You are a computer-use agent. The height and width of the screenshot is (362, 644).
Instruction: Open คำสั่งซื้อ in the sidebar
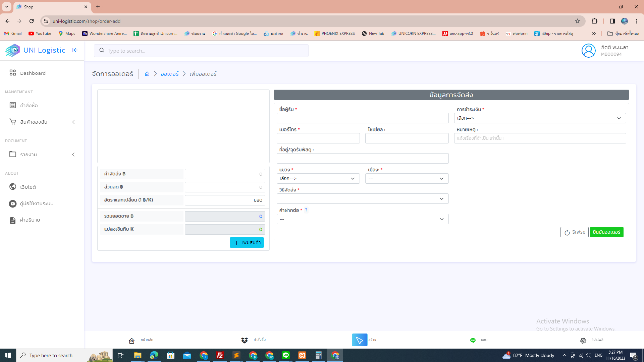(29, 105)
